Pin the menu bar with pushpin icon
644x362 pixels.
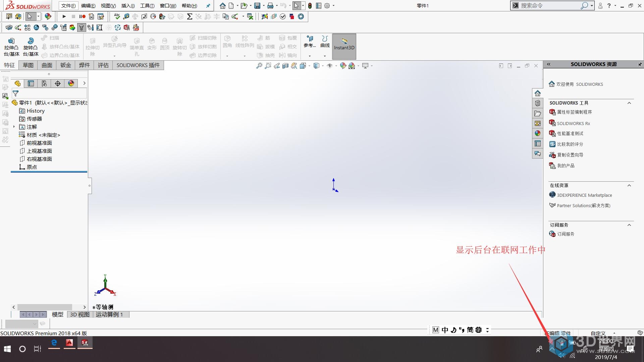click(208, 6)
